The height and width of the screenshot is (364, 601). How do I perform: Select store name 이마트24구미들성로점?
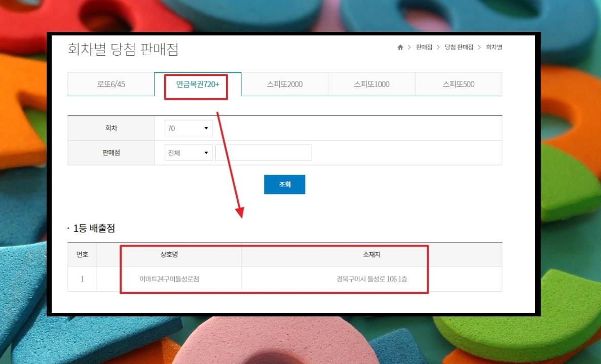[169, 279]
